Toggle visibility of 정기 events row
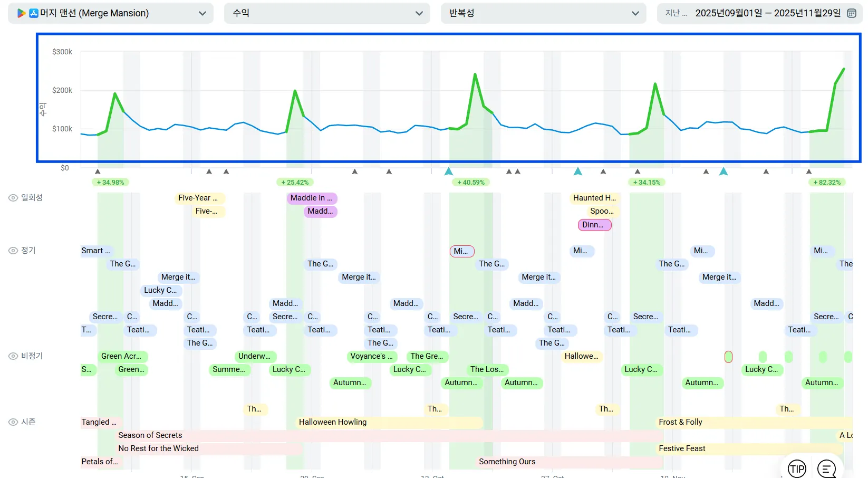The height and width of the screenshot is (478, 868). point(13,251)
